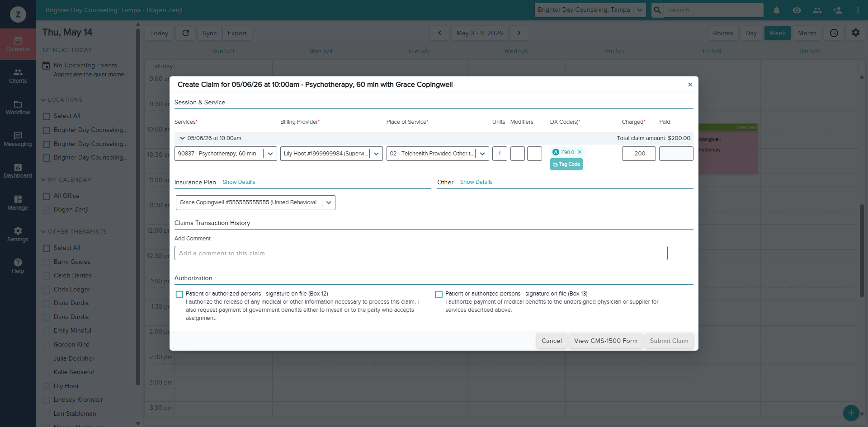Open the Settings sidebar section
This screenshot has width=868, height=427.
(x=18, y=235)
